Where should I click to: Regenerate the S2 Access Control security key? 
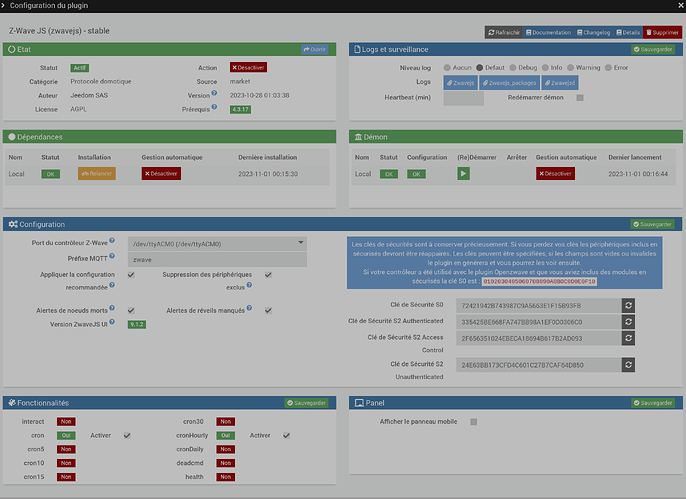[x=628, y=338]
